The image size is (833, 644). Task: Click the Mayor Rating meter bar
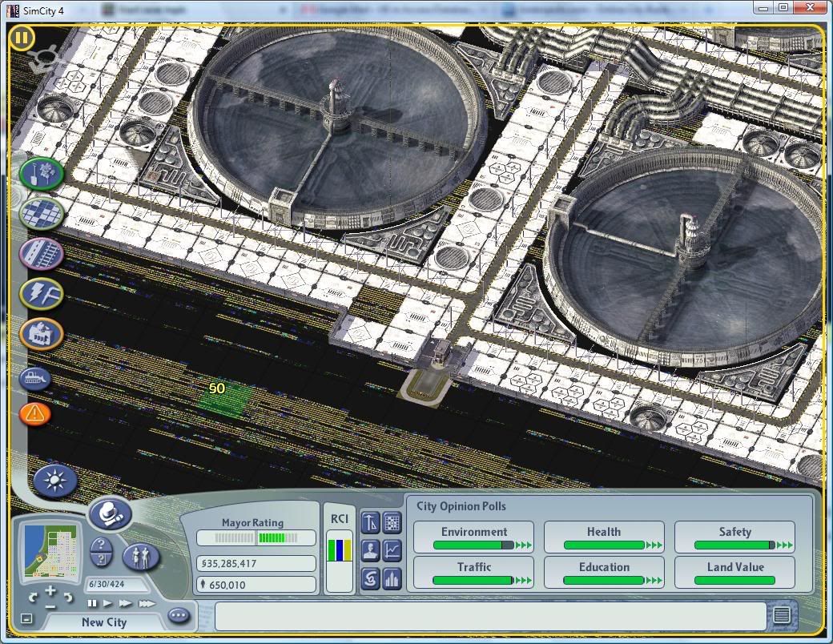pos(256,537)
